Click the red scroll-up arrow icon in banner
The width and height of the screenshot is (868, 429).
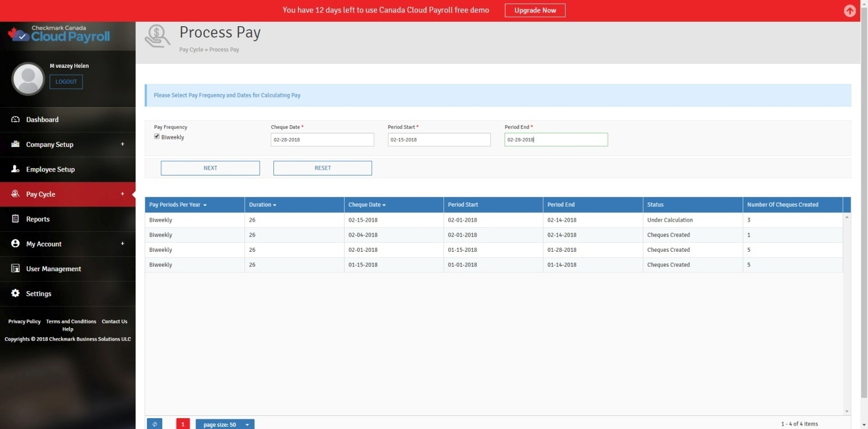[x=849, y=11]
